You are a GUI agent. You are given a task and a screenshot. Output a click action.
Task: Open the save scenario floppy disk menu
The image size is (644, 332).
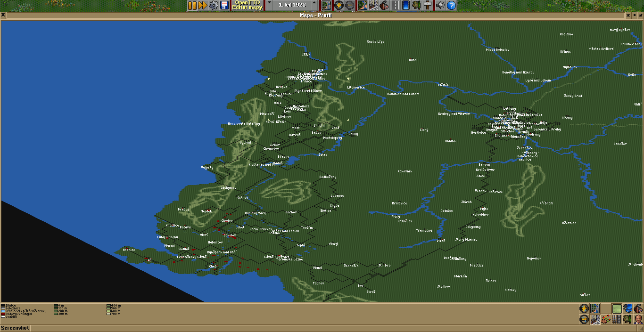[224, 5]
